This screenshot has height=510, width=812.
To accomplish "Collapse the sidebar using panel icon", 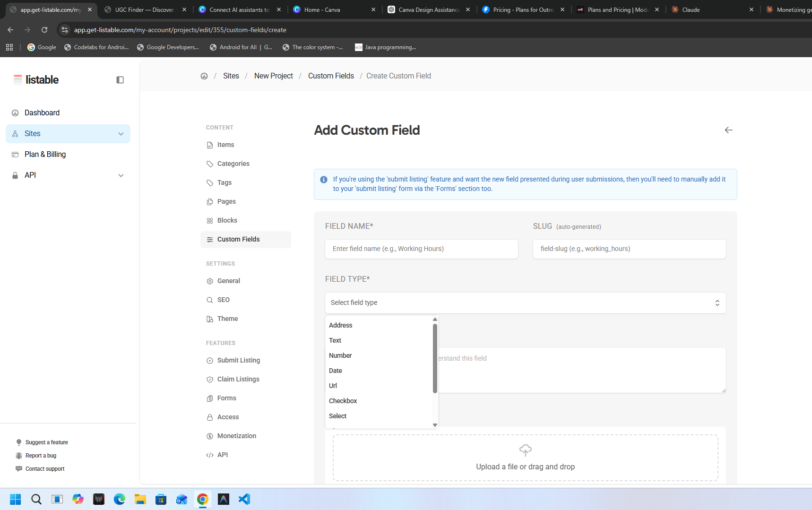I will pos(120,80).
